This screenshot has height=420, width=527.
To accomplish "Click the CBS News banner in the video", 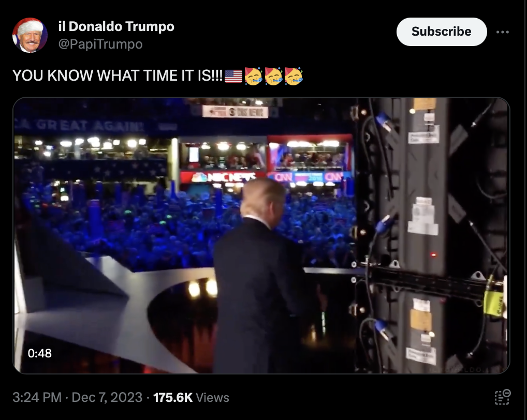I will tap(235, 112).
